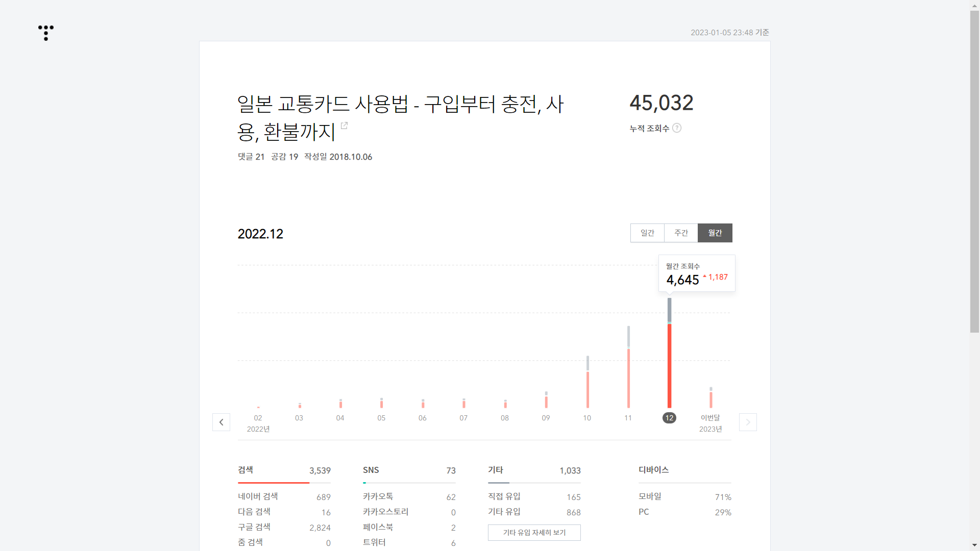This screenshot has width=980, height=551.
Task: Select the 월간 monthly view
Action: point(715,233)
